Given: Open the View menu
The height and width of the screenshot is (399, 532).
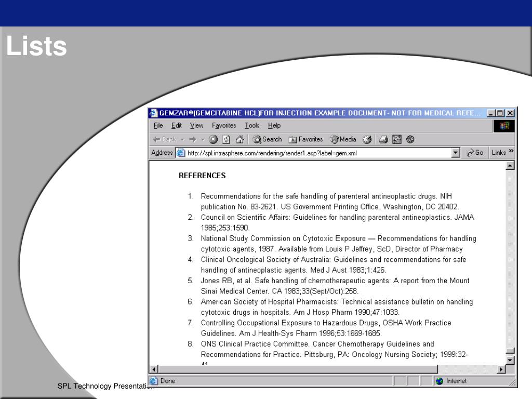Looking at the screenshot, I should pyautogui.click(x=196, y=126).
